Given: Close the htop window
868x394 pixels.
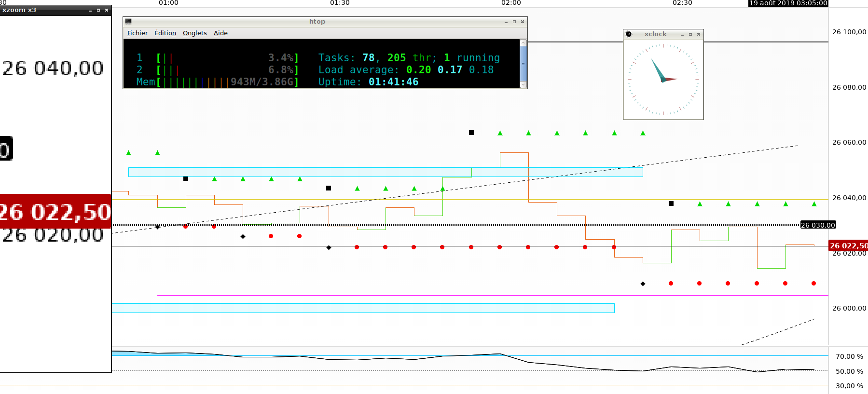Looking at the screenshot, I should tap(523, 22).
